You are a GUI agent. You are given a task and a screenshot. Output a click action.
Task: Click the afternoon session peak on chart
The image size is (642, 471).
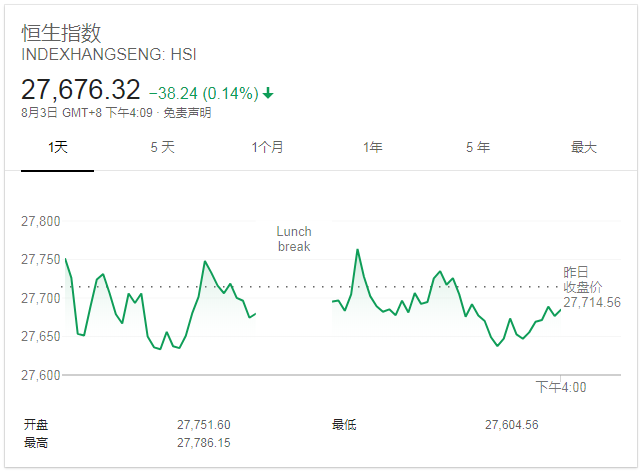point(357,249)
